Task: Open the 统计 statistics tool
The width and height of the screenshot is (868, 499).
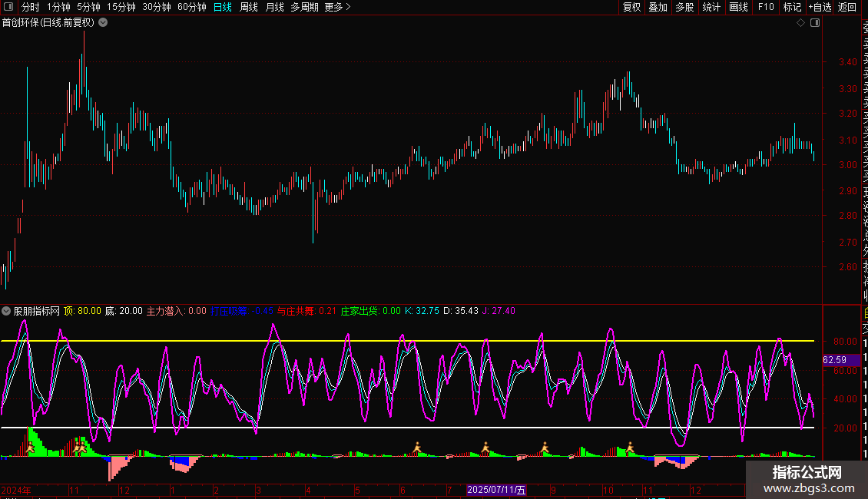Action: tap(711, 7)
